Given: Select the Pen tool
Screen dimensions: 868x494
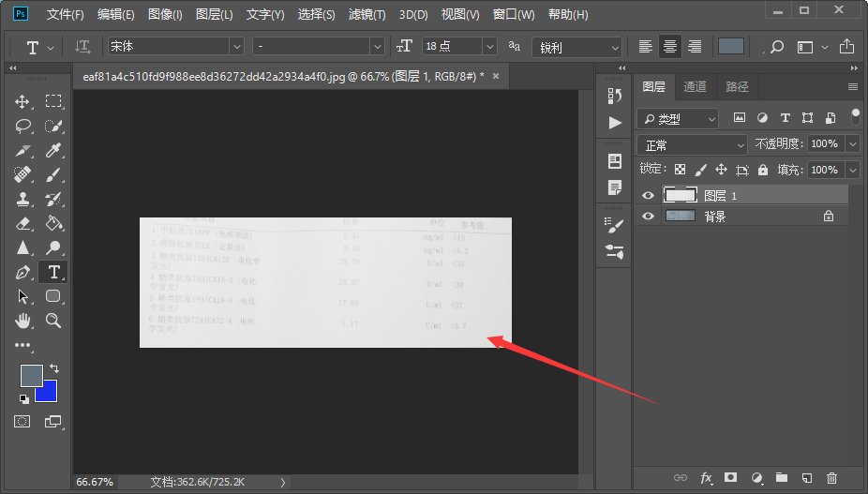Looking at the screenshot, I should pos(22,272).
